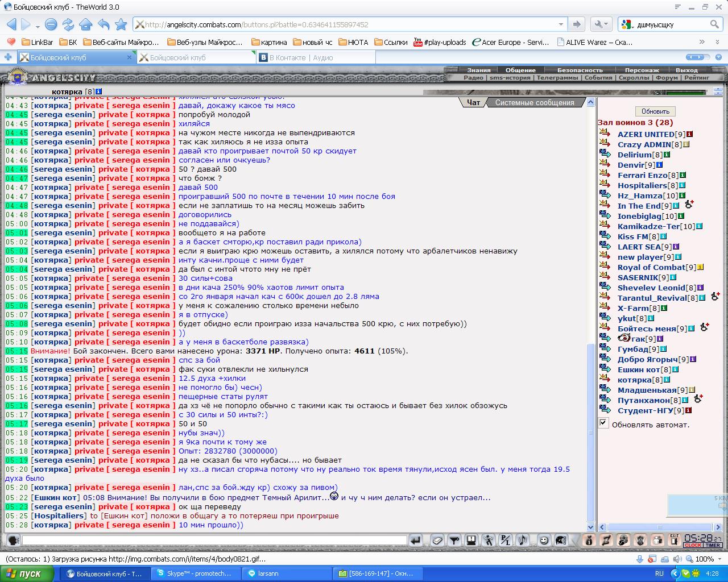Refresh the current page
This screenshot has width=728, height=582.
coord(68,24)
